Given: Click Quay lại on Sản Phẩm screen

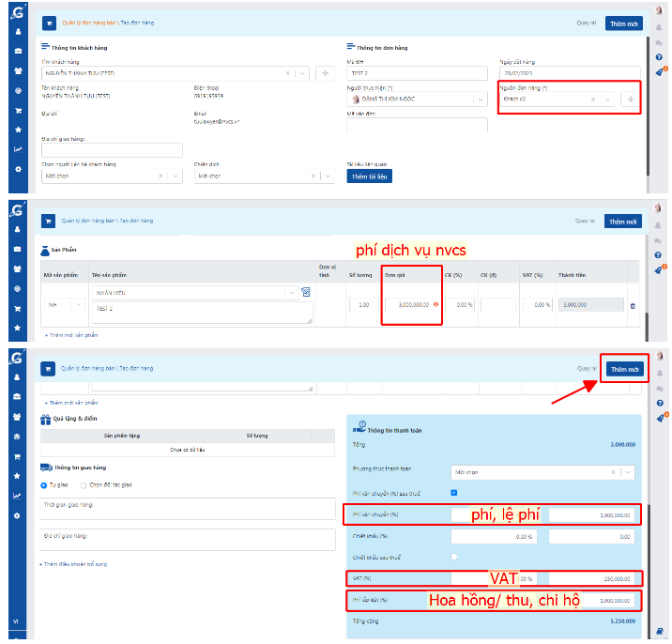Looking at the screenshot, I should [585, 221].
